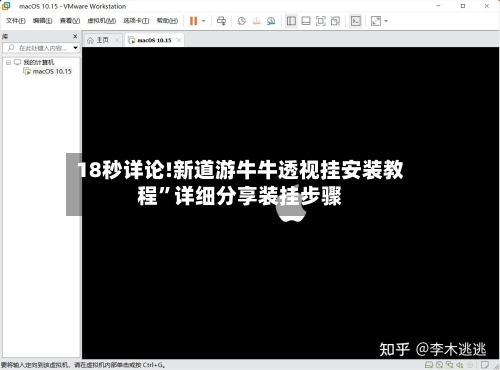Enter full screen mode icon

321,21
